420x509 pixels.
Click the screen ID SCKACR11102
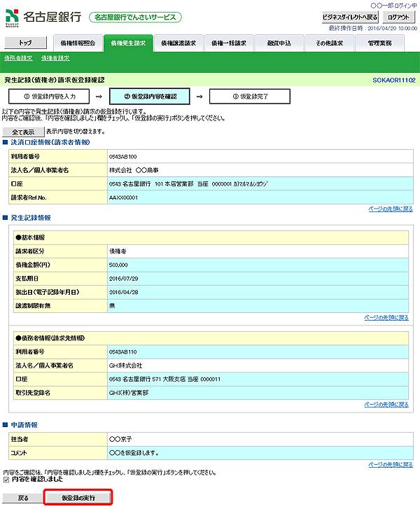click(x=394, y=81)
